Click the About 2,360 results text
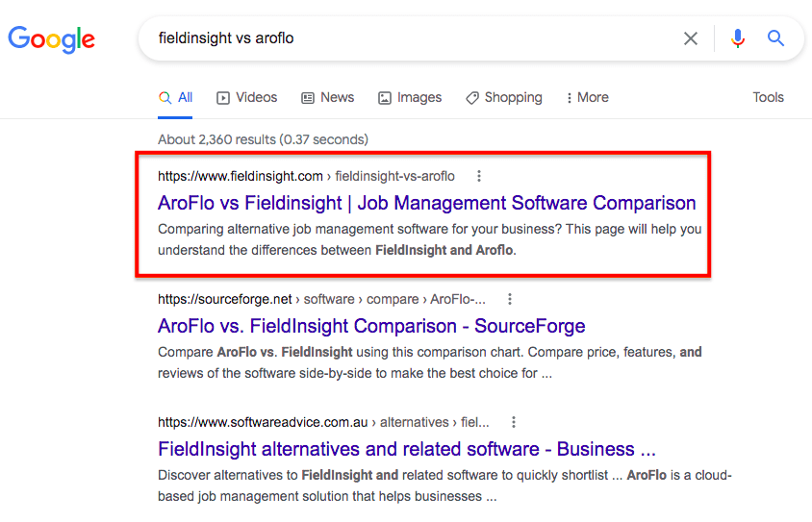 pos(263,139)
